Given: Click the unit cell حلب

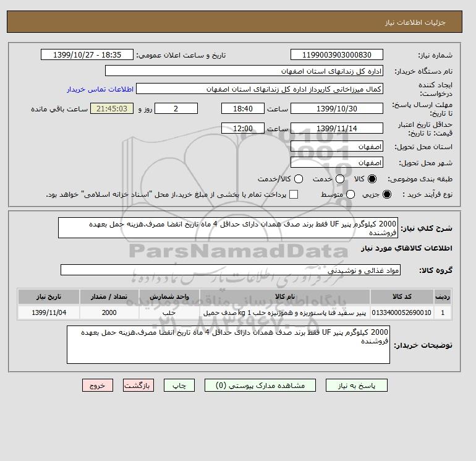Looking at the screenshot, I should [x=169, y=312].
